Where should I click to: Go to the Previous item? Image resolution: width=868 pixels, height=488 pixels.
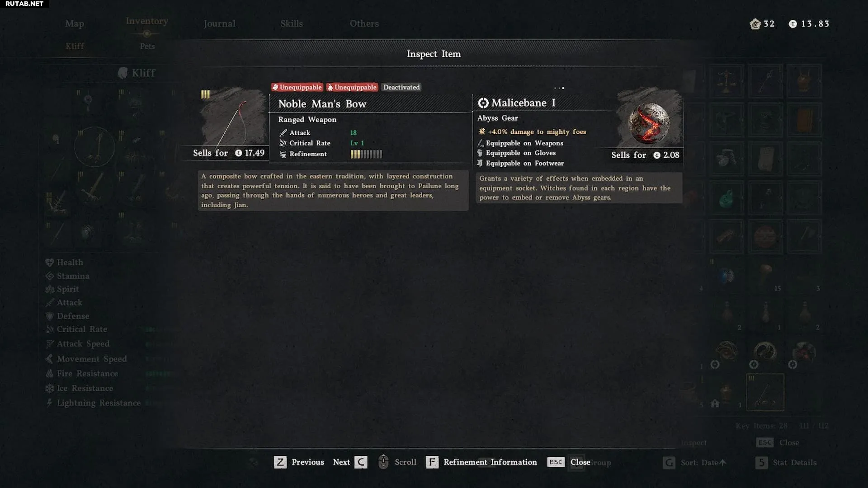click(x=308, y=462)
